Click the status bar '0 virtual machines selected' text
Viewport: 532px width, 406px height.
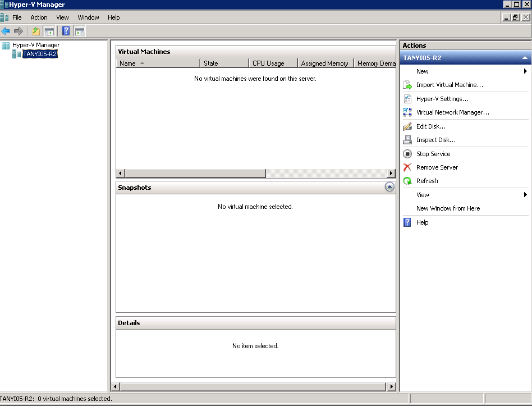pos(75,399)
